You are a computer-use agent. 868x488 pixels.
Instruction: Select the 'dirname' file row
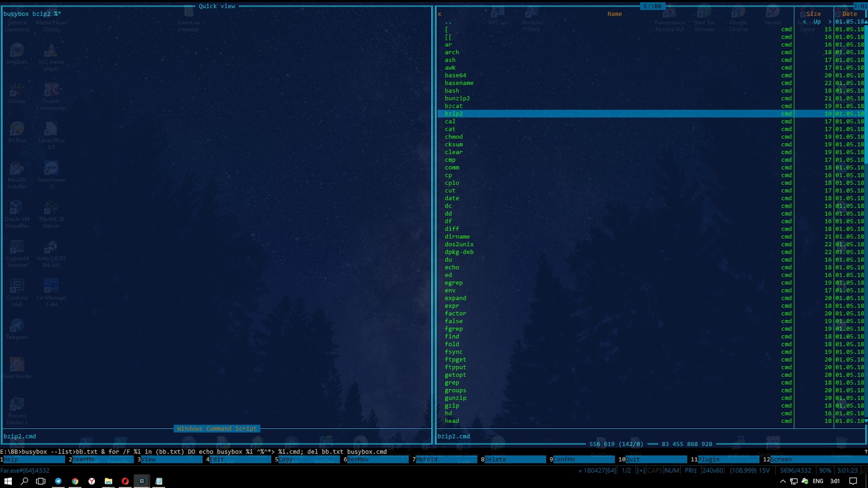650,236
